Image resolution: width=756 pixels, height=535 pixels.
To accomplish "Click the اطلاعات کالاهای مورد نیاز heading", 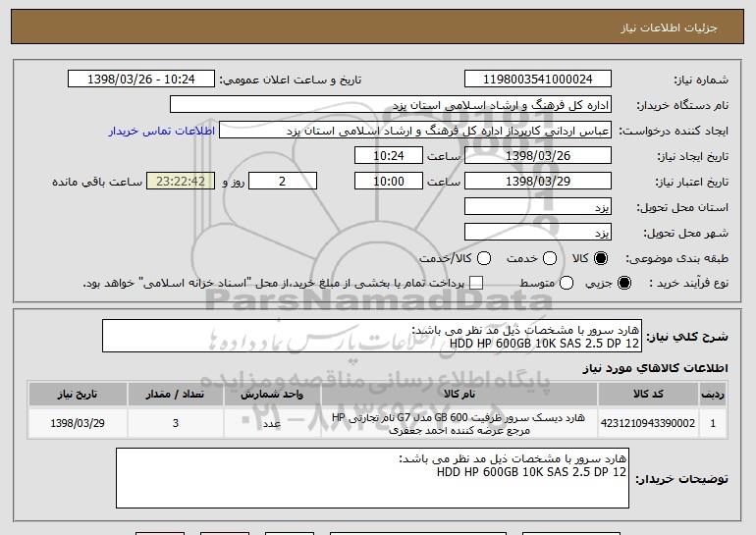I will [655, 368].
